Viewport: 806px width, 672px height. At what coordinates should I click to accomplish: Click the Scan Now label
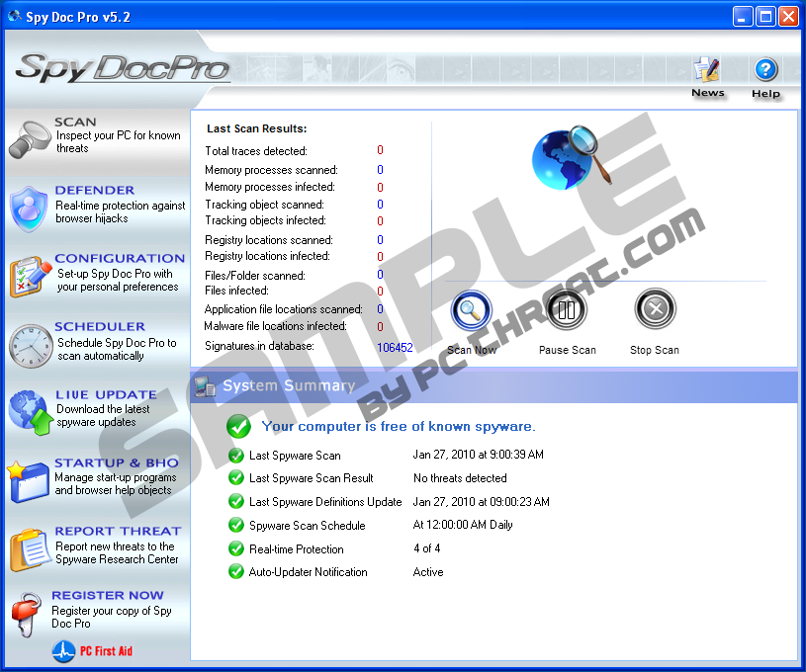point(472,350)
